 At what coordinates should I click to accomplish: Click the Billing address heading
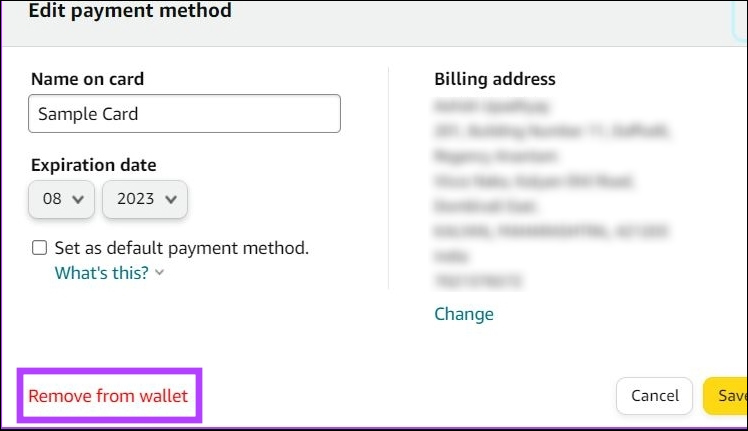tap(494, 79)
